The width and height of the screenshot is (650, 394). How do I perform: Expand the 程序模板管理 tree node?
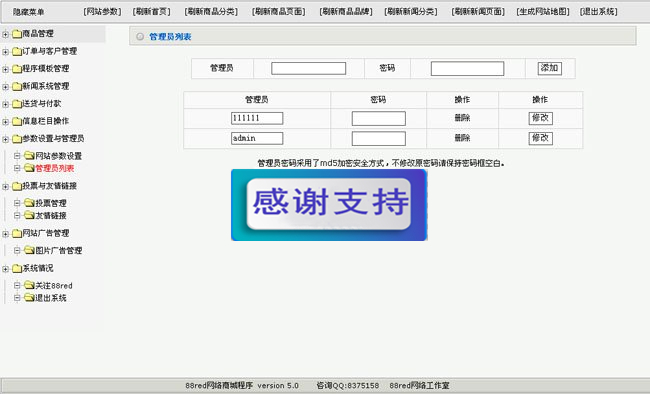point(5,69)
